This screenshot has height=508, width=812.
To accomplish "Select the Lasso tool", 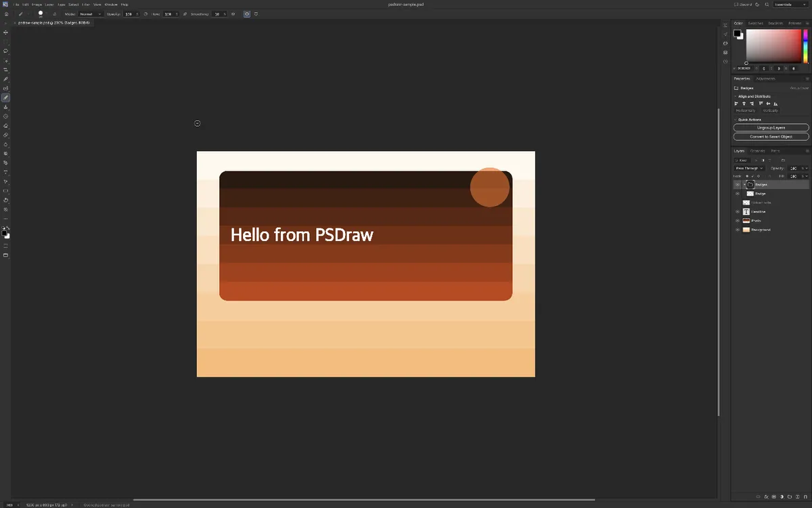I will (5, 51).
